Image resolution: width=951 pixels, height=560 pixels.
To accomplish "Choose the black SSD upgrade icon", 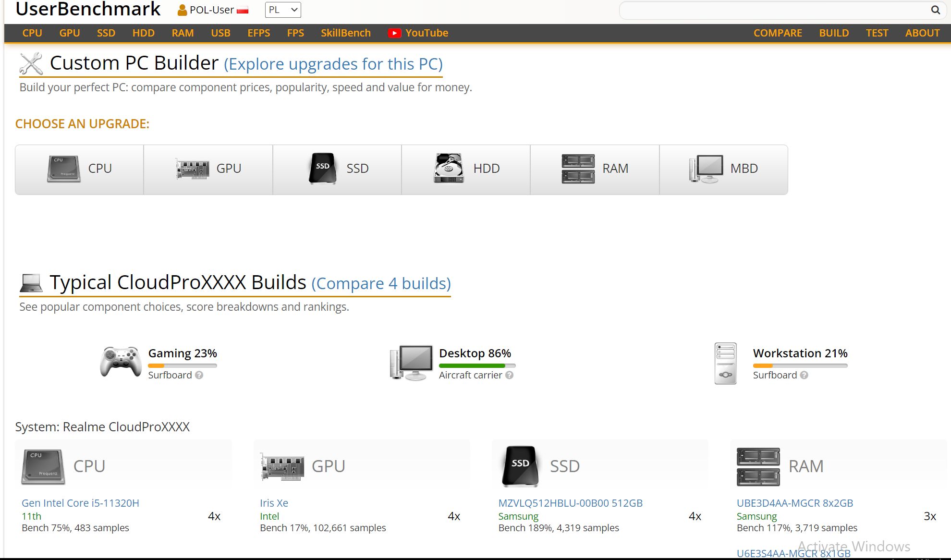I will tap(322, 169).
